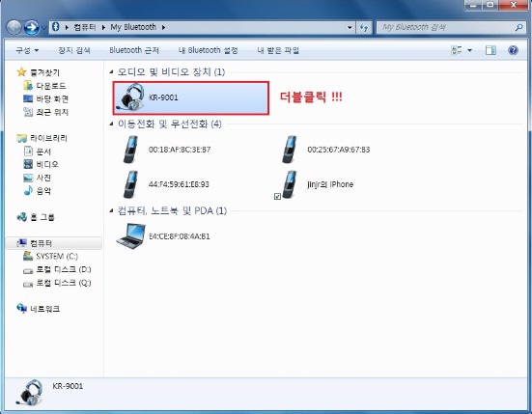The width and height of the screenshot is (532, 414).
Task: Click KR-9001 label in details pane
Action: coord(68,386)
